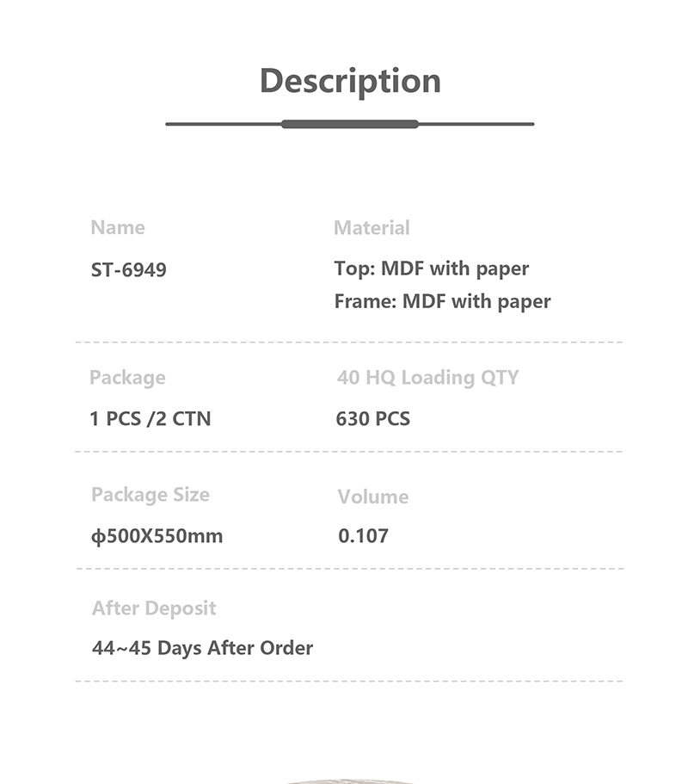Screen dimensions: 688x784
Task: Click the 'Top: MDF with paper' text
Action: pyautogui.click(x=432, y=269)
